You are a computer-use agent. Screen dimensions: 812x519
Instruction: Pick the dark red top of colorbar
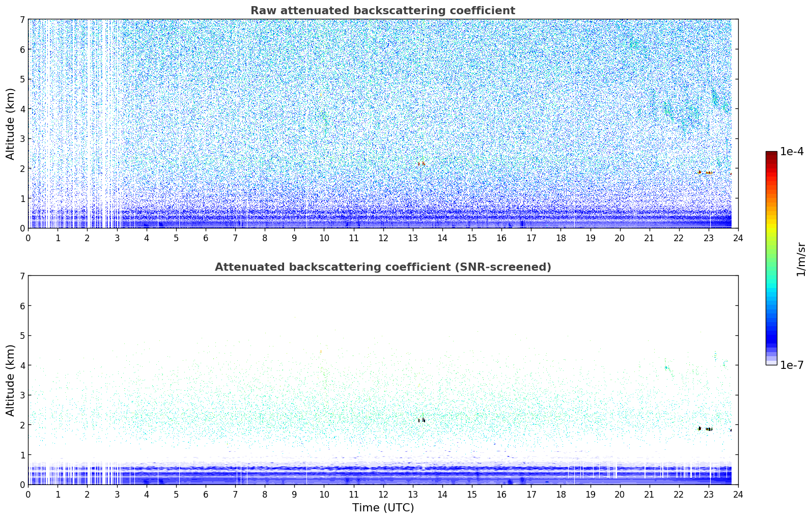771,155
